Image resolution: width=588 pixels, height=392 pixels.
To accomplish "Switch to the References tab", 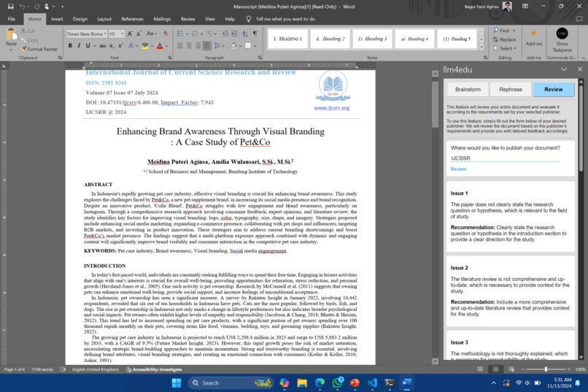I will tap(132, 19).
